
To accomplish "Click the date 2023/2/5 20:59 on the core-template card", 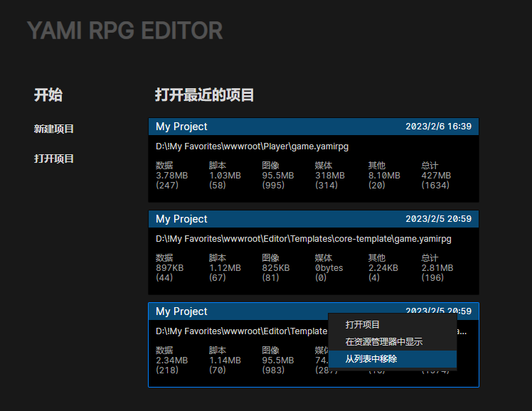I will pos(438,219).
